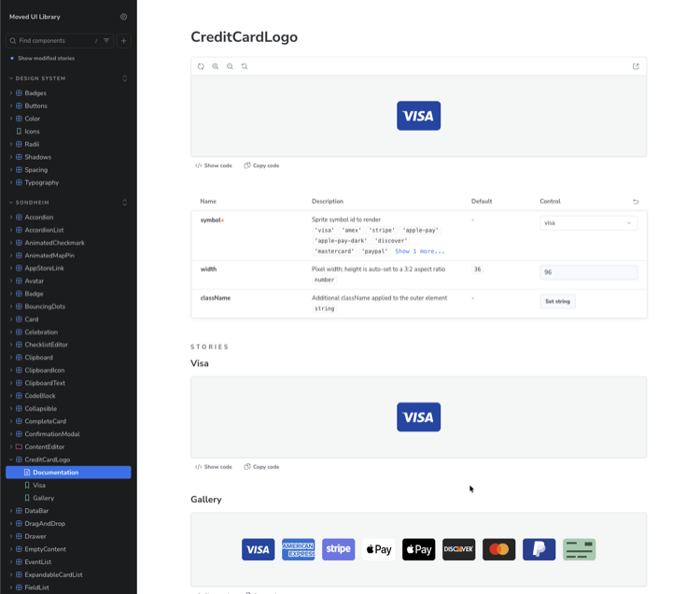The width and height of the screenshot is (700, 594).
Task: Click Visa logo in Visa story
Action: pos(419,417)
